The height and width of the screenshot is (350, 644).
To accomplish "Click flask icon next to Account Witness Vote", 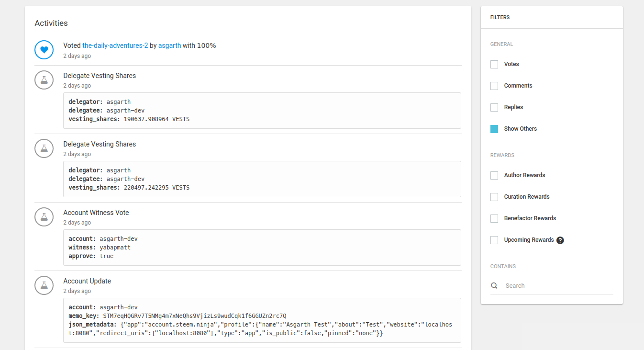I will tap(44, 217).
